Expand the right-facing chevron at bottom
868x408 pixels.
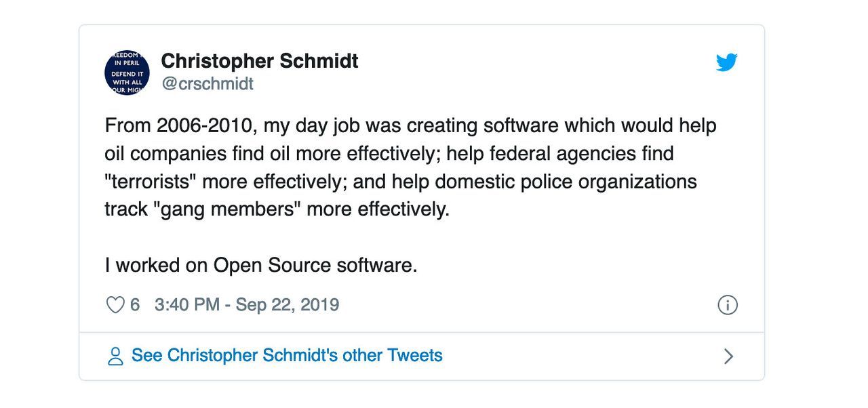[x=729, y=354]
